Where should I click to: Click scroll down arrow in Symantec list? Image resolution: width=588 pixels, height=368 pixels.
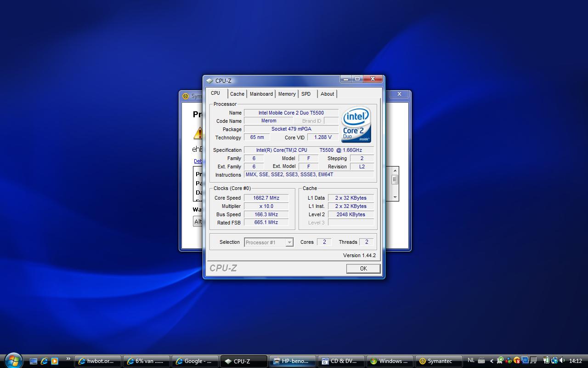point(395,197)
